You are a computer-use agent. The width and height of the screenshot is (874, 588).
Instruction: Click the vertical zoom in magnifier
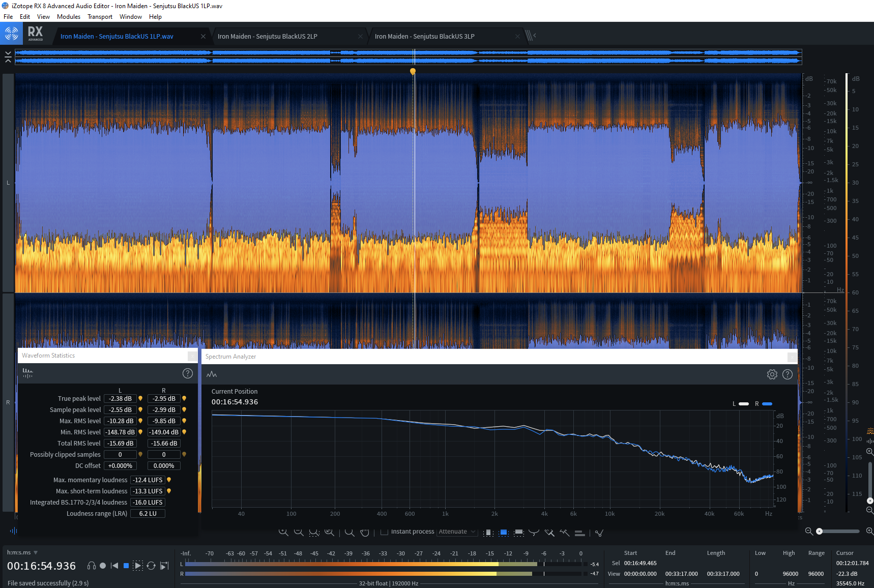pyautogui.click(x=869, y=452)
